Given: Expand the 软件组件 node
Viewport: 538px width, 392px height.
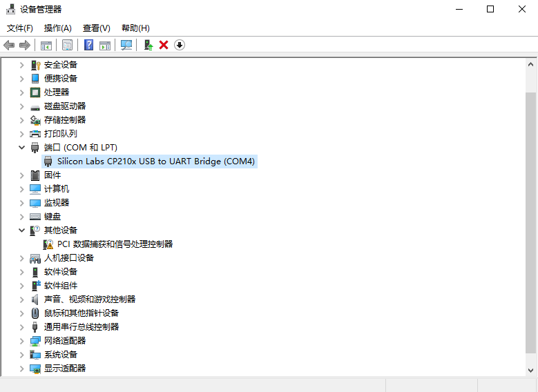Looking at the screenshot, I should tap(21, 286).
